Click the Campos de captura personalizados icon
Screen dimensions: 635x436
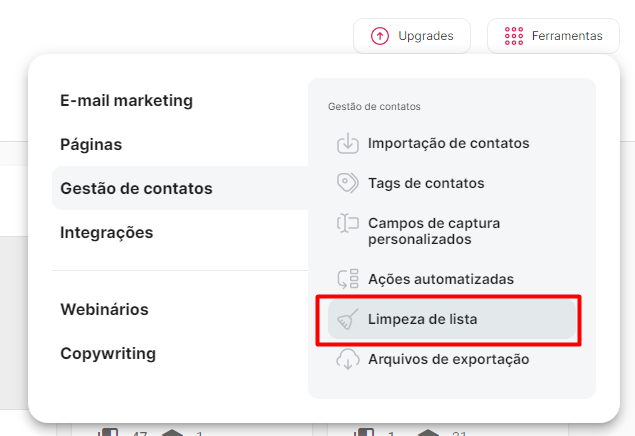click(348, 223)
